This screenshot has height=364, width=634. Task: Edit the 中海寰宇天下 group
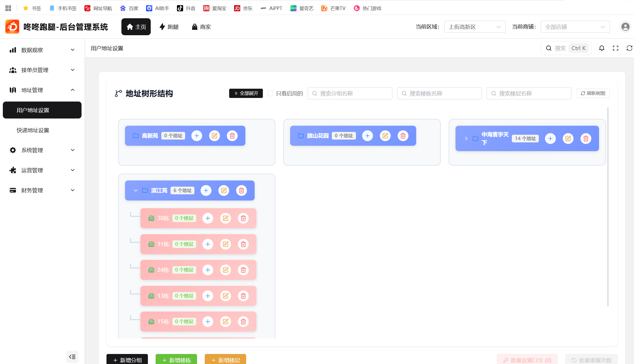pyautogui.click(x=568, y=139)
